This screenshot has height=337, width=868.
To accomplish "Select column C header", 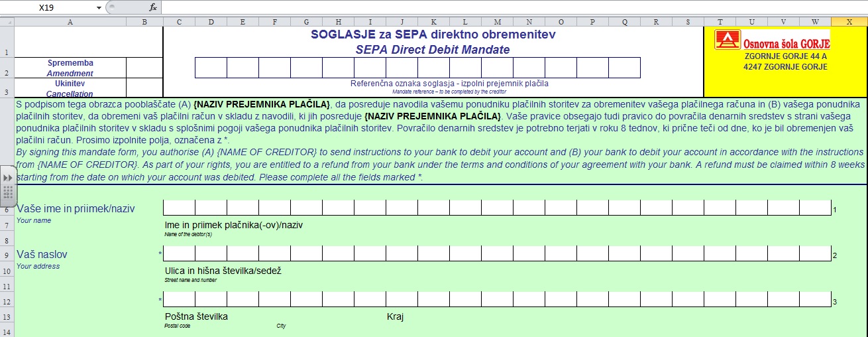I will pyautogui.click(x=179, y=21).
